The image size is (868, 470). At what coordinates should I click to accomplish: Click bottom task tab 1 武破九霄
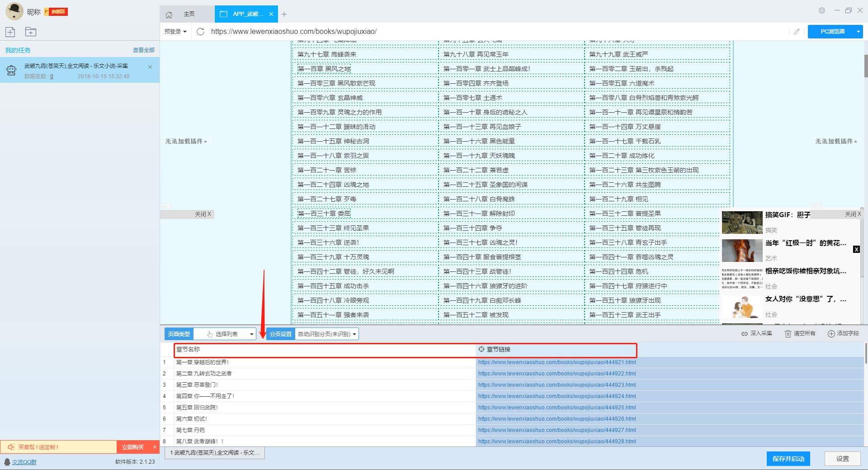tap(215, 453)
